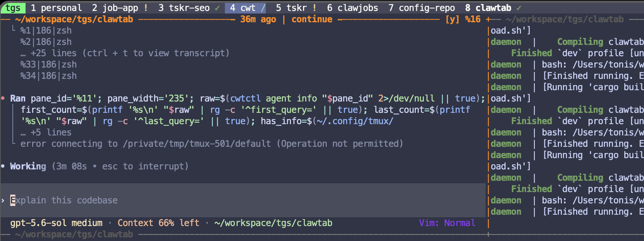Click the '36m ago' timestamp

(x=258, y=19)
